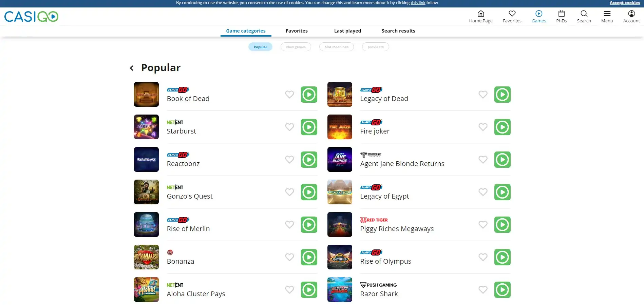Toggle favorite heart for Legacy of Egypt
This screenshot has width=644, height=305.
(483, 192)
